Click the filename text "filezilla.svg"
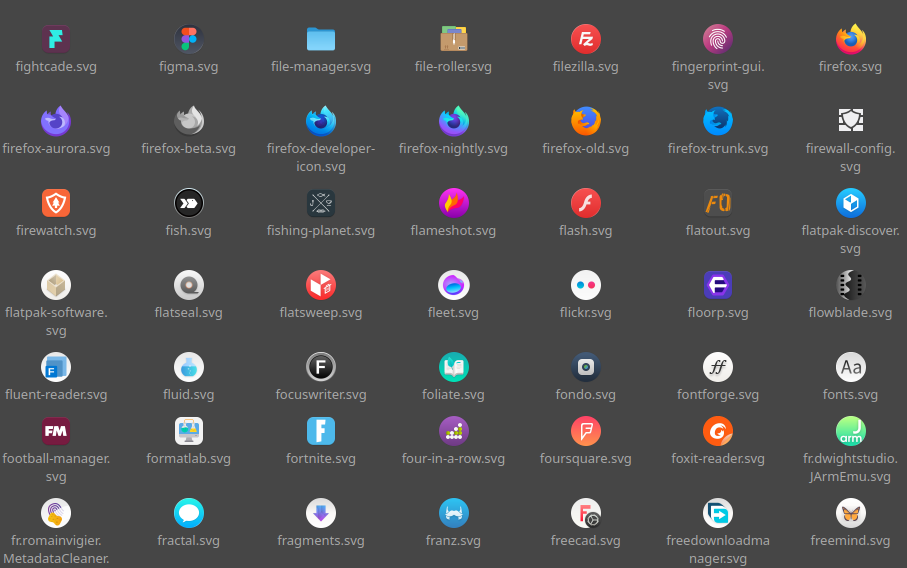Image resolution: width=907 pixels, height=568 pixels. point(586,67)
